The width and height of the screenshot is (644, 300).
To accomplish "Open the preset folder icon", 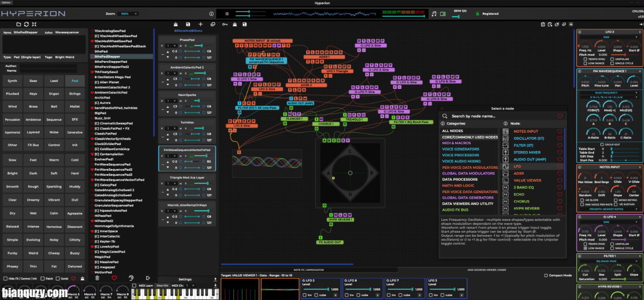I will click(x=18, y=24).
